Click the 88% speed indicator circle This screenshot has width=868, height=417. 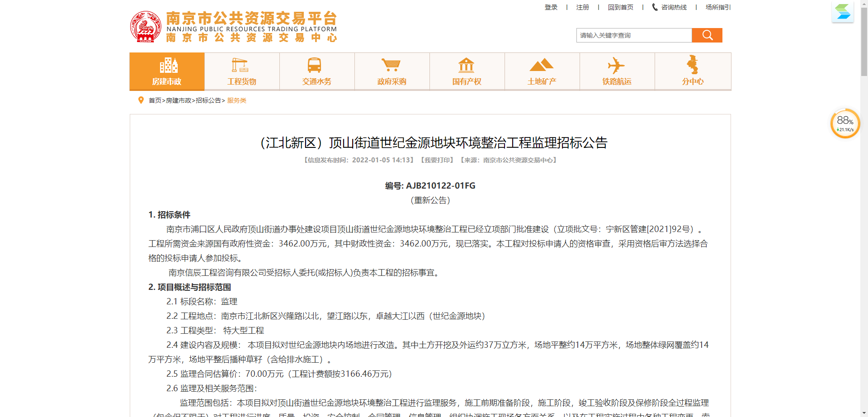(x=845, y=123)
